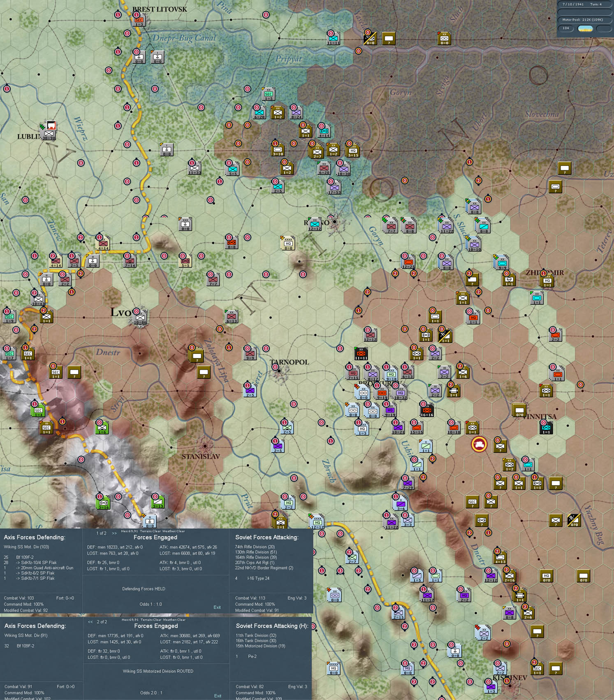This screenshot has width=614, height=700.
Task: Click '164th Rifle Division (39)' in attackers list
Action: pyautogui.click(x=256, y=557)
